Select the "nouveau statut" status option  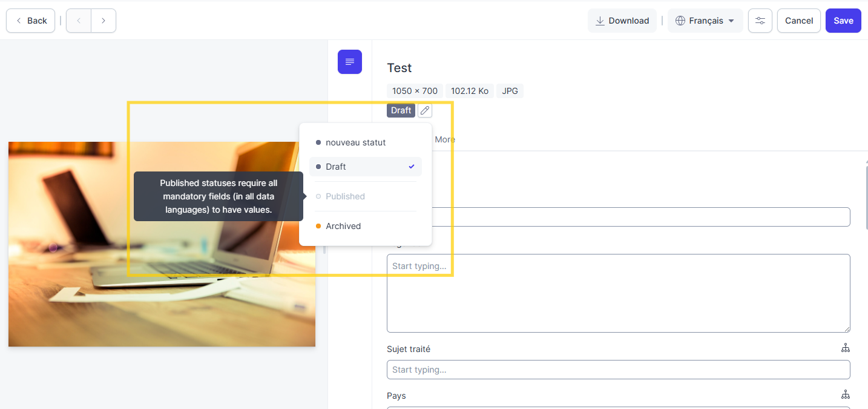[355, 142]
